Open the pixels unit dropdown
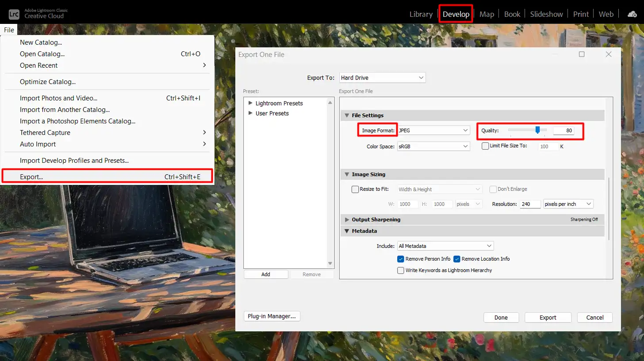644x361 pixels. [469, 204]
